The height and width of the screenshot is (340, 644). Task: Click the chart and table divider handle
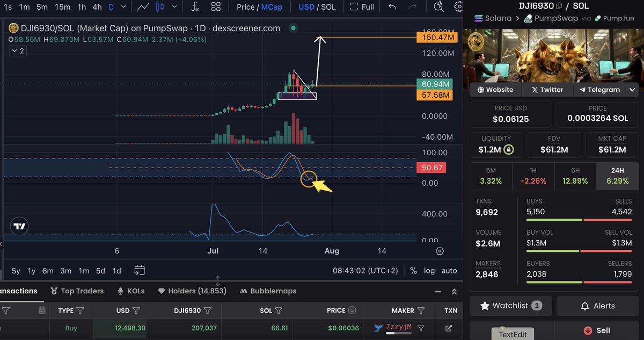218,280
